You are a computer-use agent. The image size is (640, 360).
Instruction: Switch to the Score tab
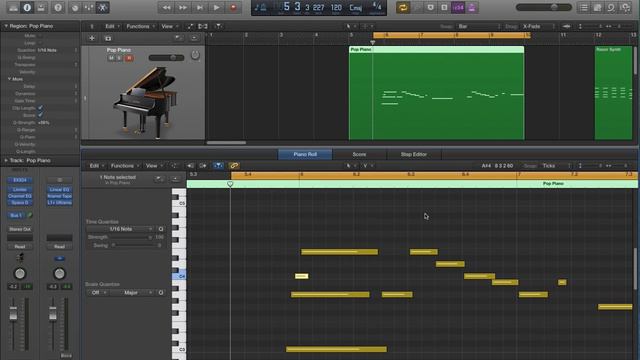coord(359,154)
